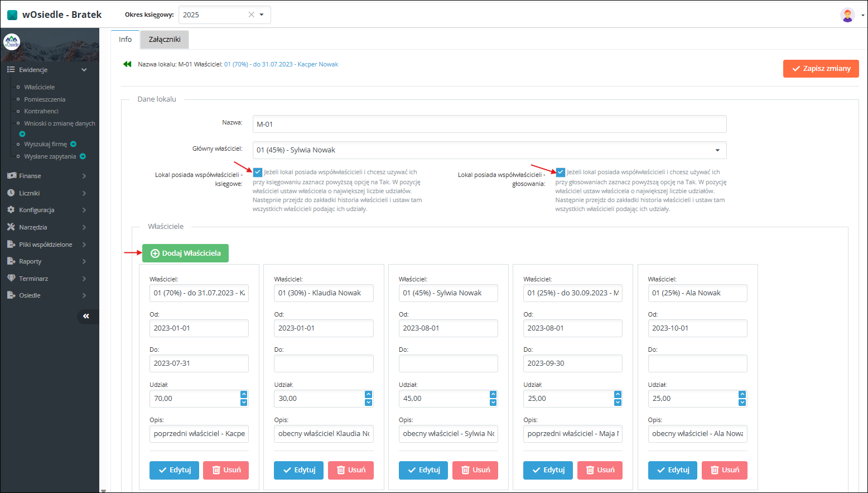This screenshot has width=868, height=493.
Task: Uncheck co-owners for accounting checkbox
Action: (x=258, y=173)
